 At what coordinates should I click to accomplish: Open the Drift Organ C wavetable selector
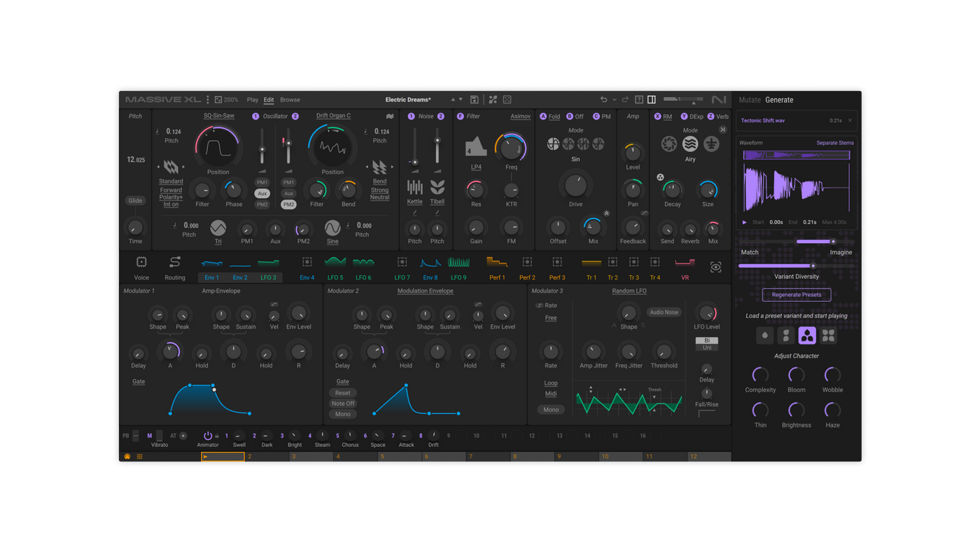(333, 116)
